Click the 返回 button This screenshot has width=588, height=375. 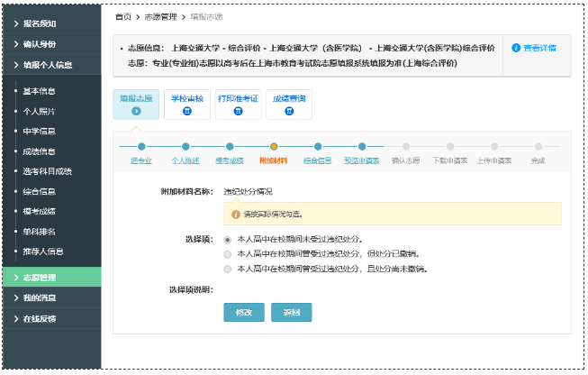coord(291,312)
